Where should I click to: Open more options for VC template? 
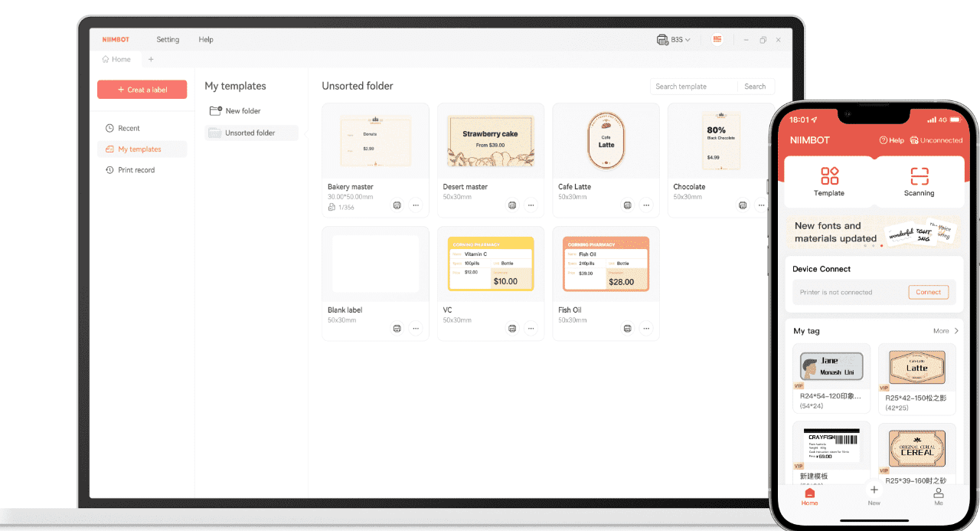(x=531, y=328)
